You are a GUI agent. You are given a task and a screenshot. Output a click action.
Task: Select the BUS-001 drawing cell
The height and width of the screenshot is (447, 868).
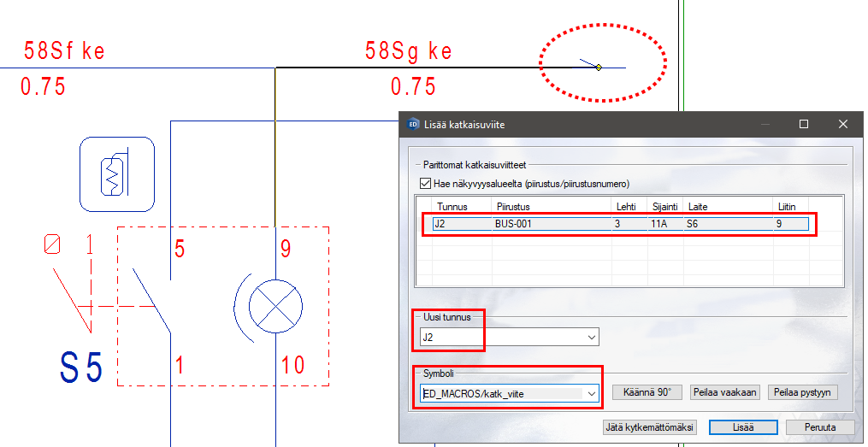click(x=552, y=224)
